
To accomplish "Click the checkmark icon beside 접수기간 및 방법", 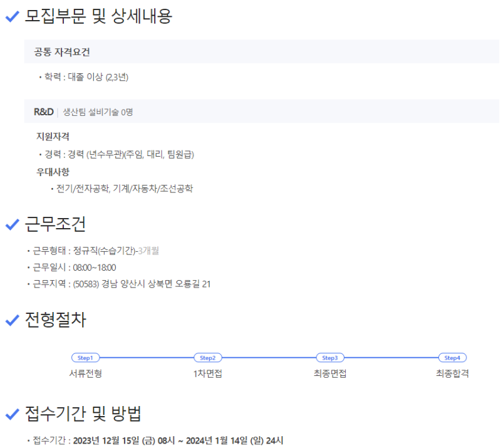I will pos(12,414).
